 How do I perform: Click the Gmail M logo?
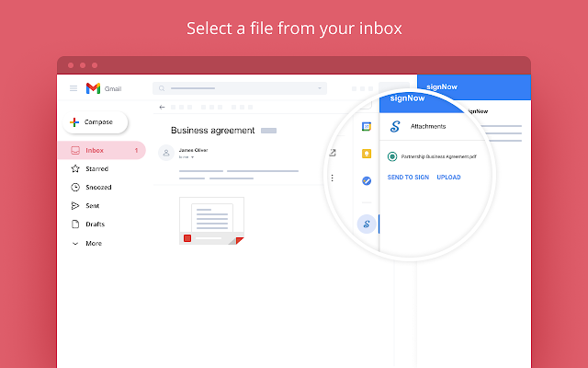pyautogui.click(x=93, y=88)
